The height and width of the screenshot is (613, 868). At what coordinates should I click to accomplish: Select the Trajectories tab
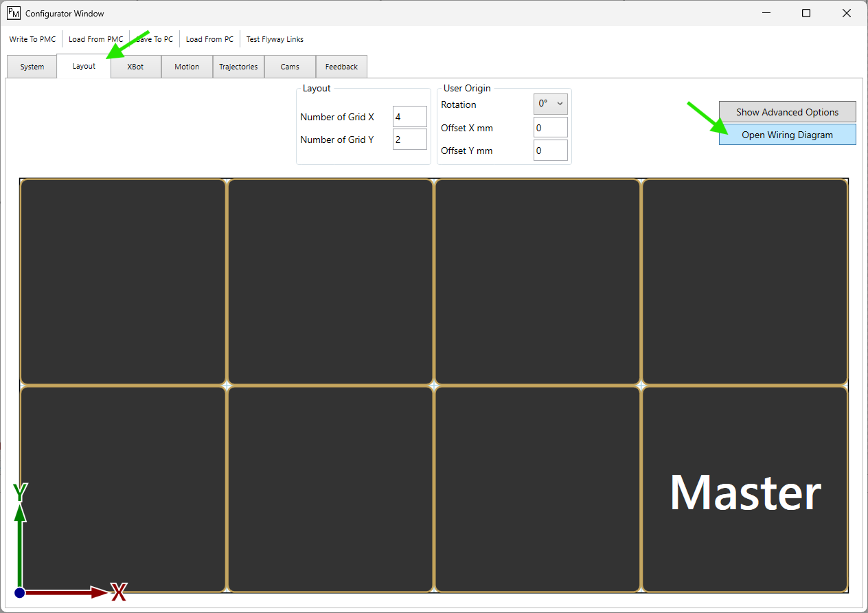238,67
